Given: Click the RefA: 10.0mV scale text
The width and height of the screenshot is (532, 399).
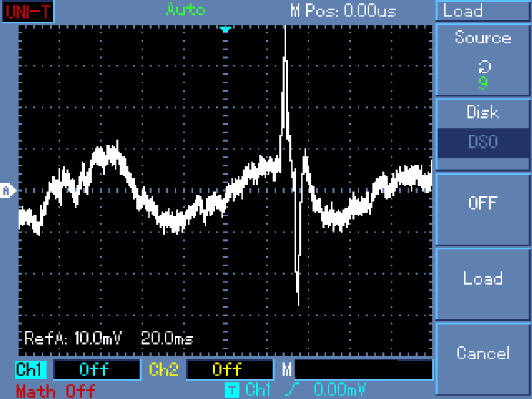Looking at the screenshot, I should coord(72,338).
